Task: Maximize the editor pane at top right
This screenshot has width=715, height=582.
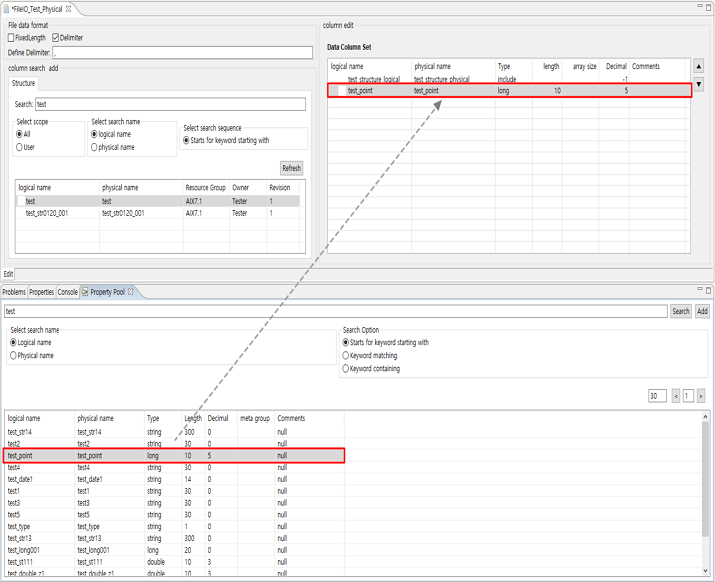Action: pyautogui.click(x=709, y=5)
